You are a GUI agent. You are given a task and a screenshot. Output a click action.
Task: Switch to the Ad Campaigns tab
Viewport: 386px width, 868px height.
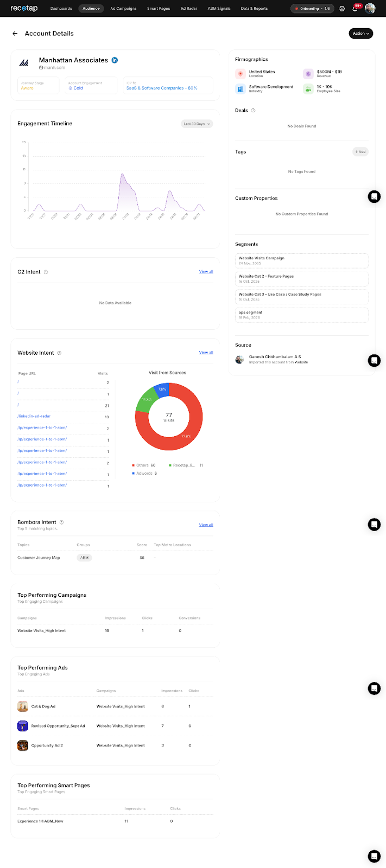pyautogui.click(x=123, y=9)
